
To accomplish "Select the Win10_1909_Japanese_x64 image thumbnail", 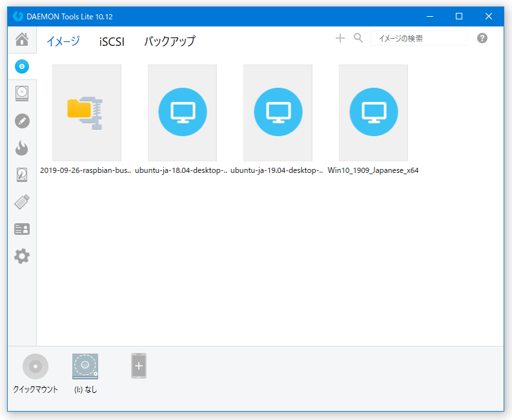I will coord(373,113).
